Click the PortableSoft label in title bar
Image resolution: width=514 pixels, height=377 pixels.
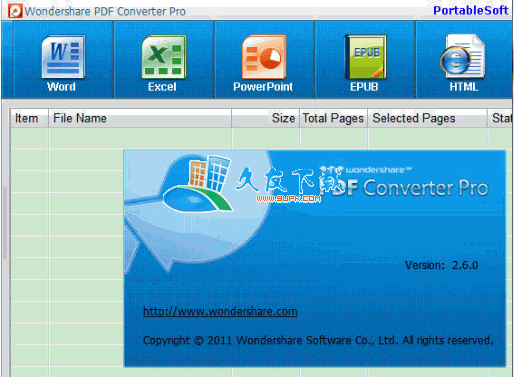470,11
